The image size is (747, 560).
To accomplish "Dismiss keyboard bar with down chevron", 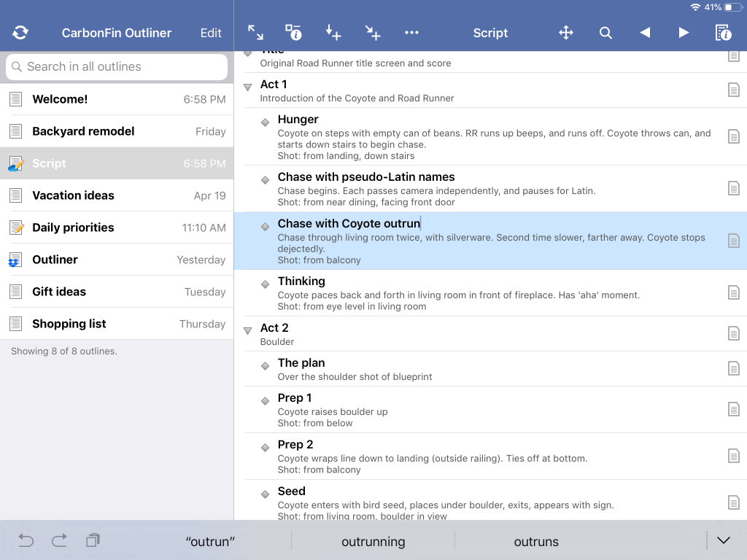I will 724,540.
